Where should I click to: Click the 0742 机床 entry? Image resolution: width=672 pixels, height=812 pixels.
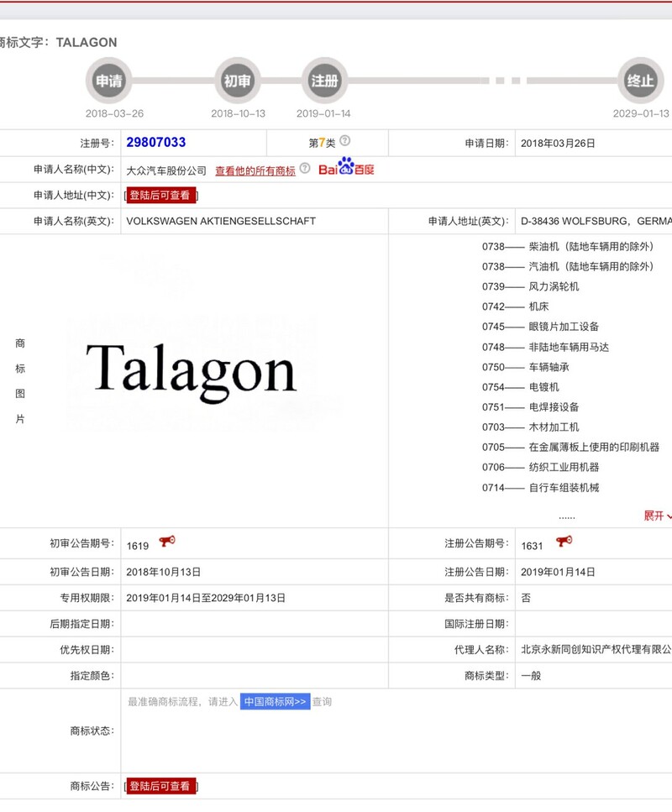[516, 306]
